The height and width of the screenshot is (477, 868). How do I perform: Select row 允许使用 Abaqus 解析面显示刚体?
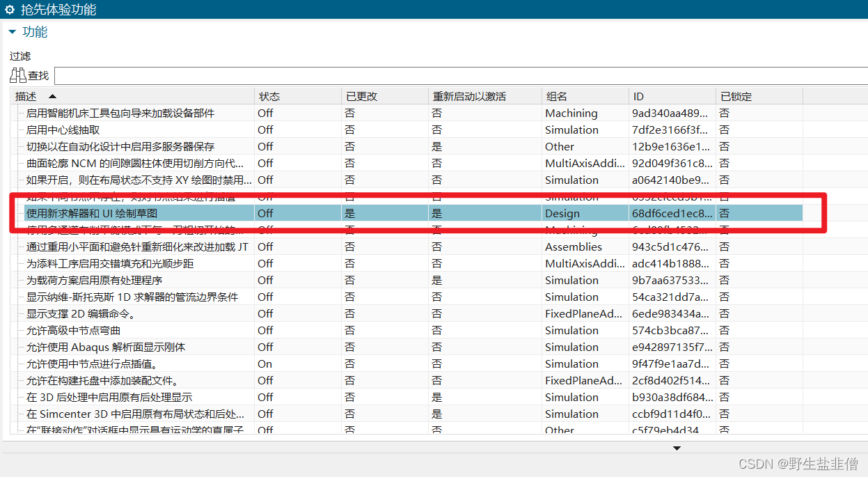407,347
